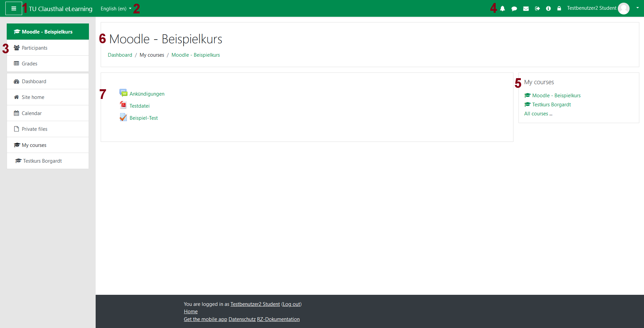Click the padlock icon in header

(x=559, y=9)
